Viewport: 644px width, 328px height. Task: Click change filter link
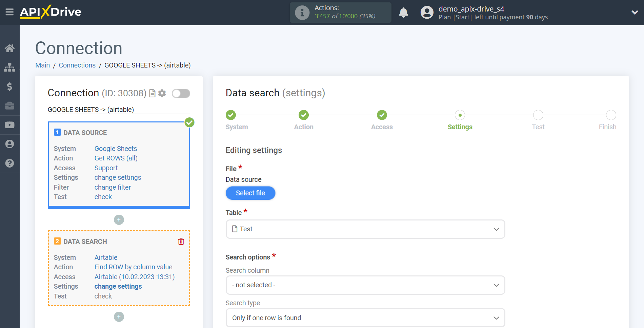click(x=113, y=187)
